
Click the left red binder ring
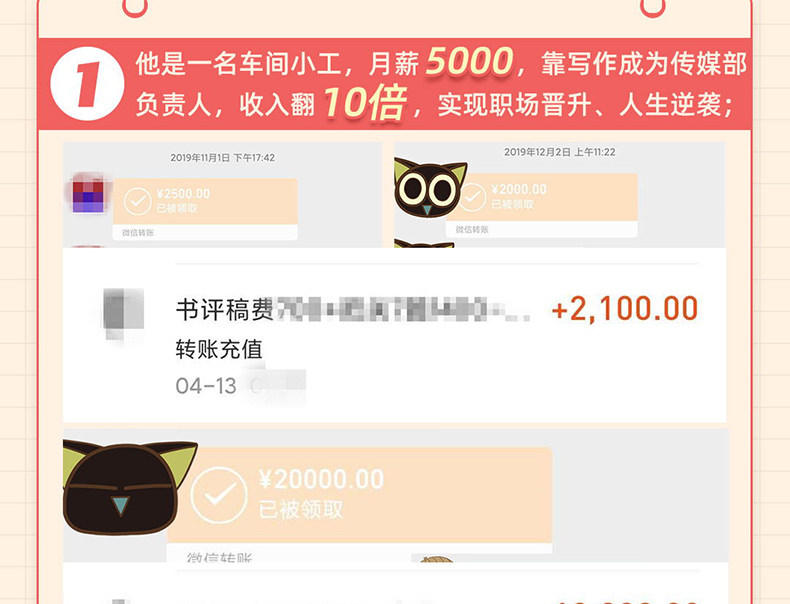135,6
